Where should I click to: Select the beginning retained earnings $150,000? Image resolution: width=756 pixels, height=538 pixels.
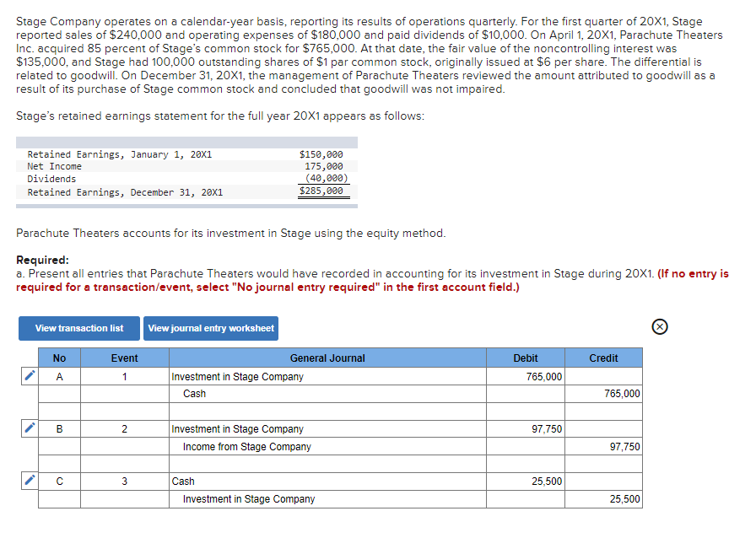321,154
